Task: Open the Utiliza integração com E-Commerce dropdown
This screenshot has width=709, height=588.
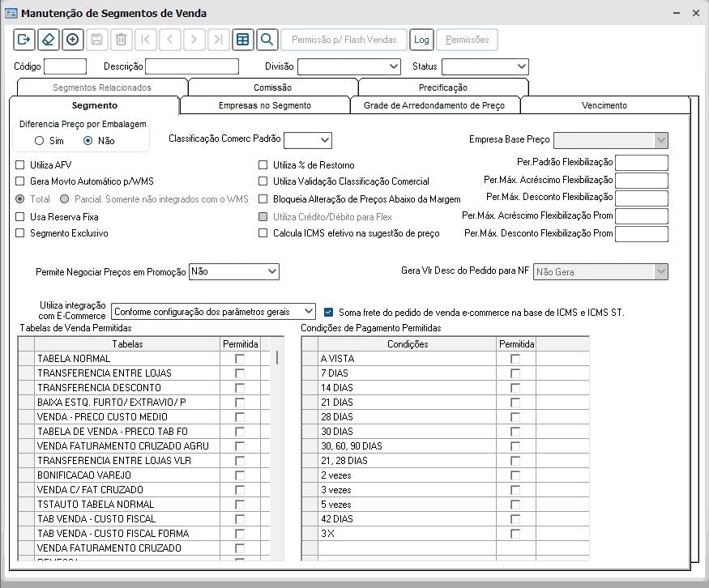Action: [307, 311]
